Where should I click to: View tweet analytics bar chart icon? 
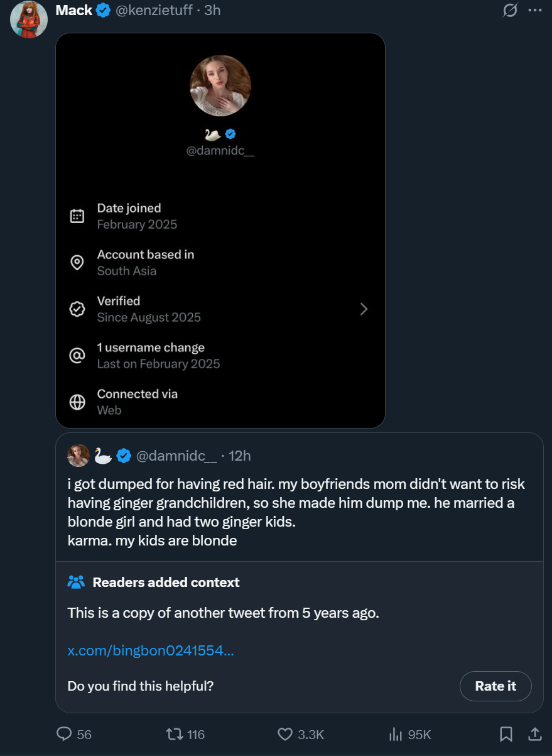coord(396,734)
